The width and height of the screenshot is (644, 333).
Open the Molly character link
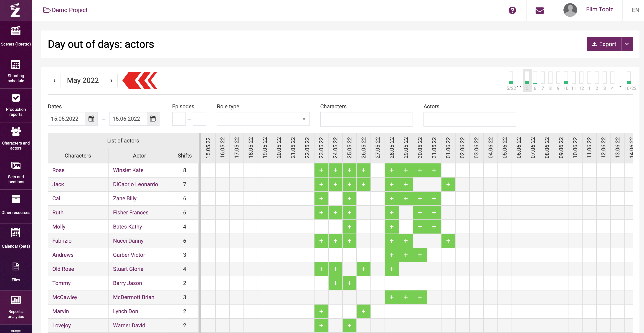coord(59,227)
